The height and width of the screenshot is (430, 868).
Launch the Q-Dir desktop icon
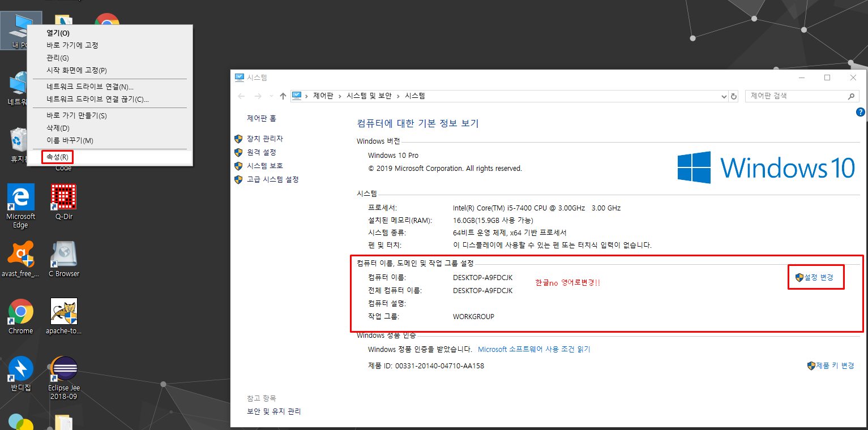pos(64,203)
